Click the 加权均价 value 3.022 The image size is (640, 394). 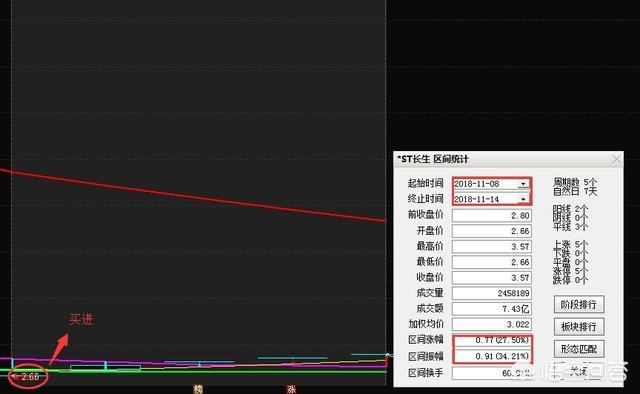(x=491, y=325)
